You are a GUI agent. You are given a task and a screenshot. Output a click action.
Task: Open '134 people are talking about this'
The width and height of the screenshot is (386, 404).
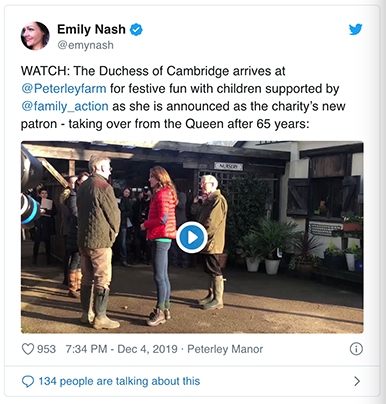click(x=119, y=381)
